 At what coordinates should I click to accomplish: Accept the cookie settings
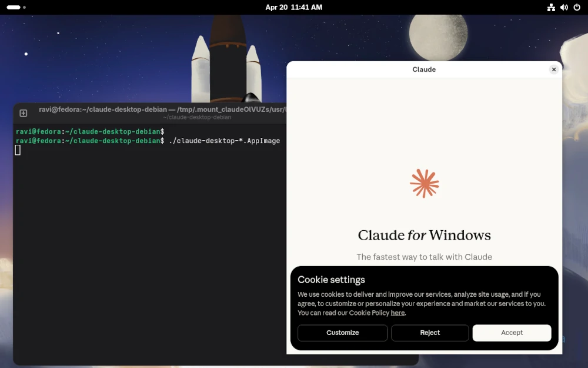tap(511, 333)
